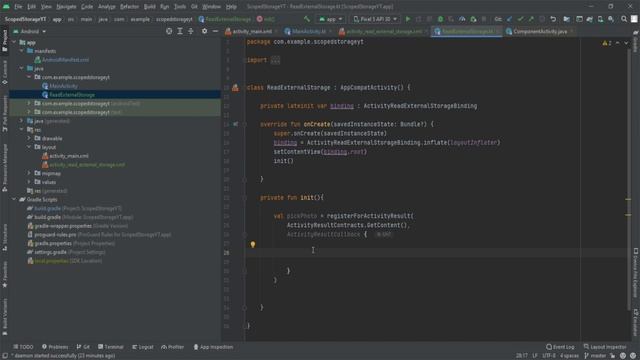Open the Android view dropdown in Project panel

pos(29,31)
